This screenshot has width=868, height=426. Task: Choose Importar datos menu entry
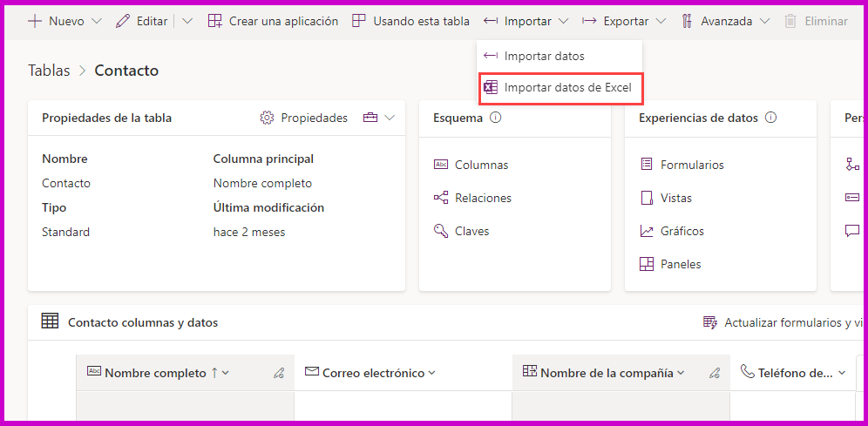point(544,56)
